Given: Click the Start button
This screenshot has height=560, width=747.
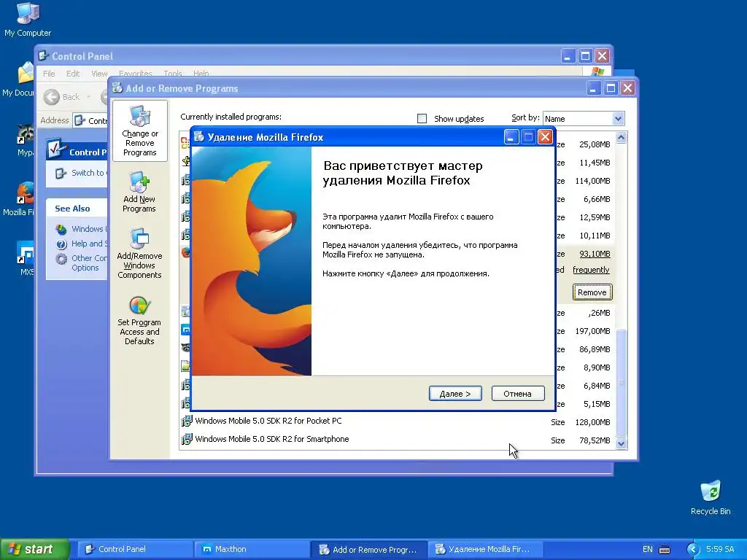Looking at the screenshot, I should click(x=34, y=549).
